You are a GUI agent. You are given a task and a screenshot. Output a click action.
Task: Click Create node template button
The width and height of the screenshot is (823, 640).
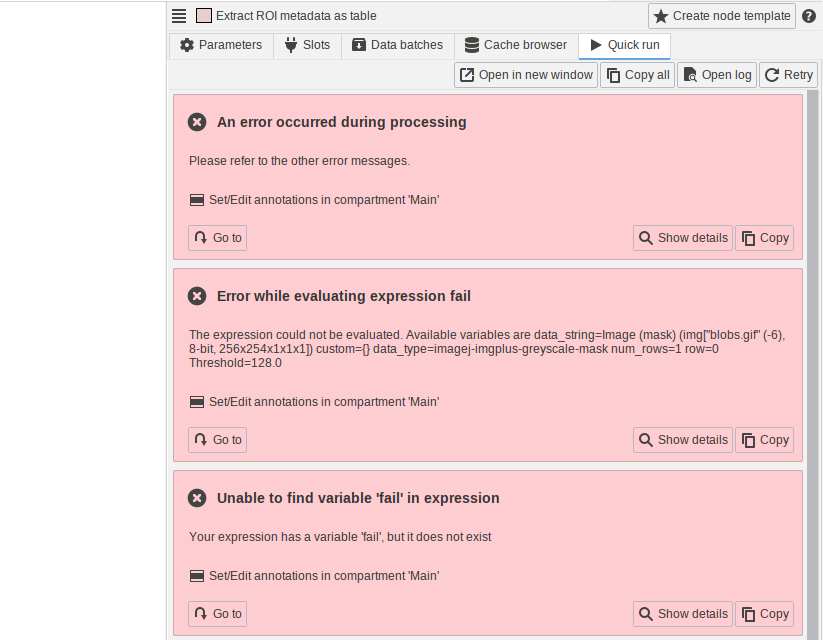pos(722,16)
